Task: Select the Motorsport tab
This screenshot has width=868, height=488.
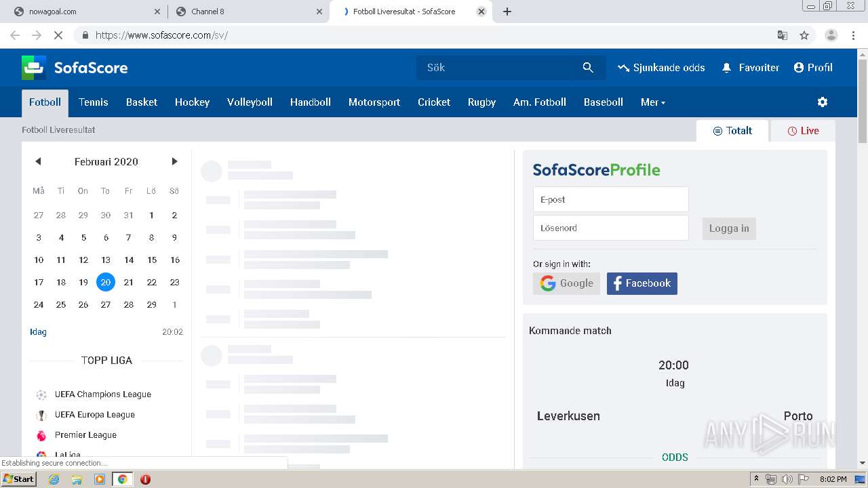Action: (374, 102)
